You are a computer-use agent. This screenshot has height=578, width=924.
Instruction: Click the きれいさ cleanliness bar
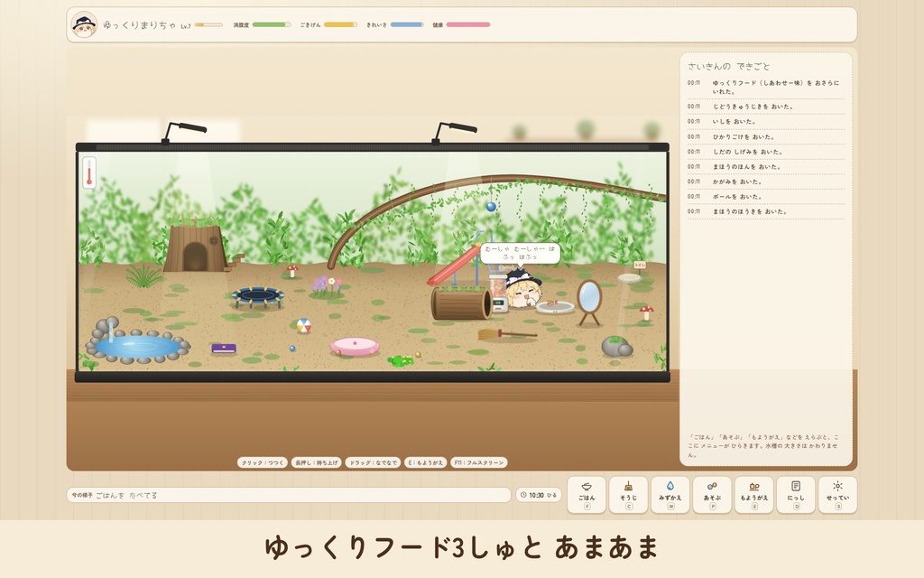tap(407, 24)
